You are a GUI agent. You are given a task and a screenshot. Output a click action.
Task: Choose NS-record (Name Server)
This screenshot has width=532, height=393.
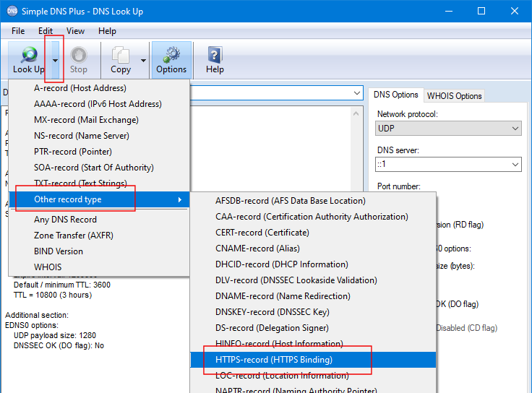tap(99, 136)
